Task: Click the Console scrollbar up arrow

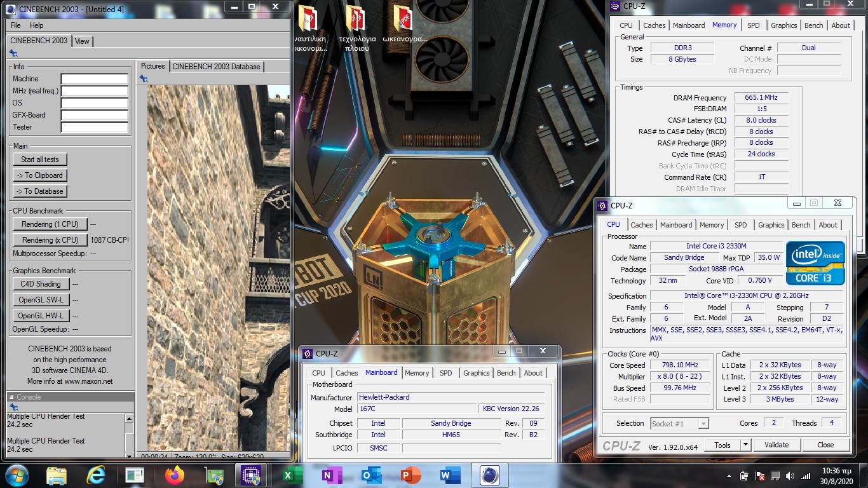Action: tap(130, 419)
